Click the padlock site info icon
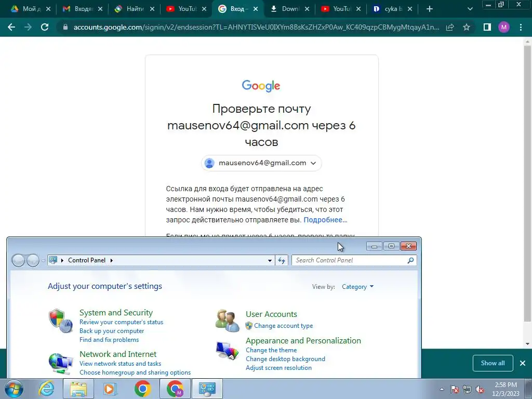The width and height of the screenshot is (532, 399). (65, 27)
